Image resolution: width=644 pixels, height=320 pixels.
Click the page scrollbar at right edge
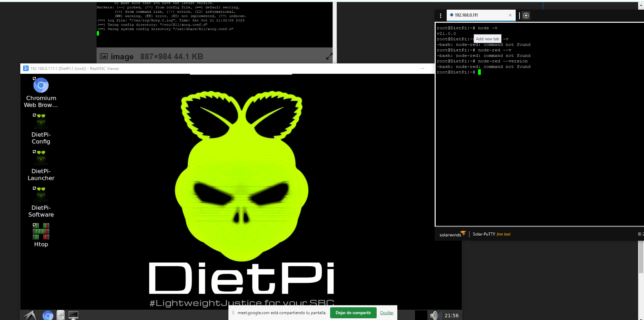641,257
